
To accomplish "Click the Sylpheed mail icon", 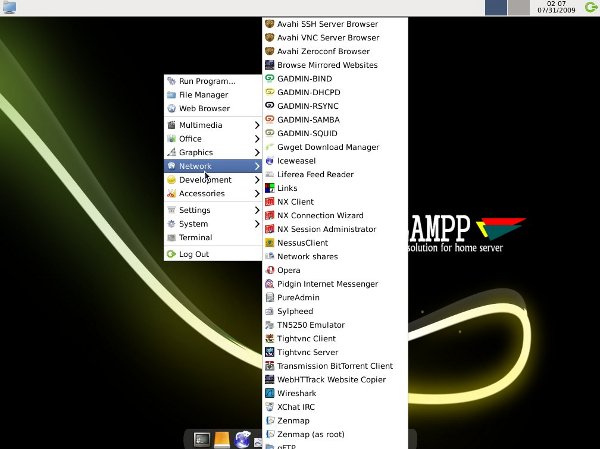I will [x=269, y=311].
